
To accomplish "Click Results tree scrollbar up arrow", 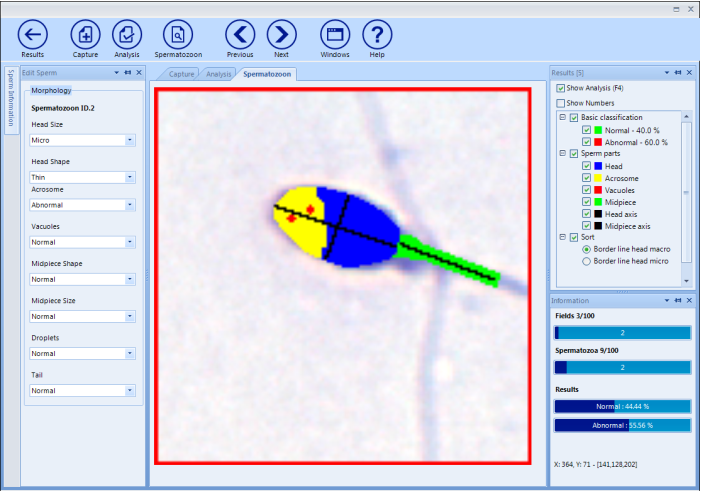I will pyautogui.click(x=686, y=116).
